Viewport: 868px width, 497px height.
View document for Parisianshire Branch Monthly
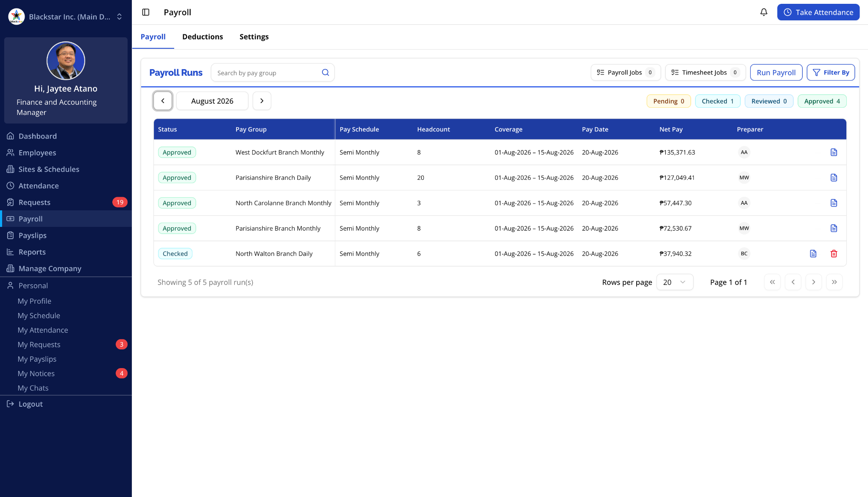tap(834, 228)
